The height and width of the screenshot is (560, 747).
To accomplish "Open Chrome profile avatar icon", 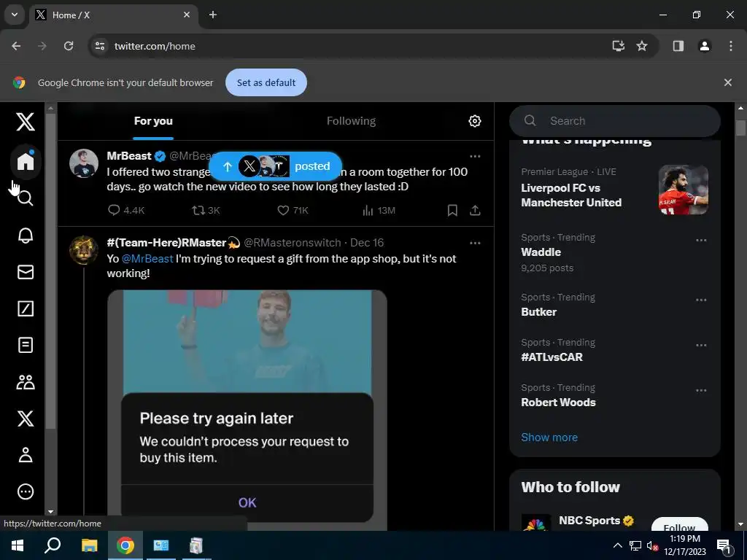I will 704,46.
